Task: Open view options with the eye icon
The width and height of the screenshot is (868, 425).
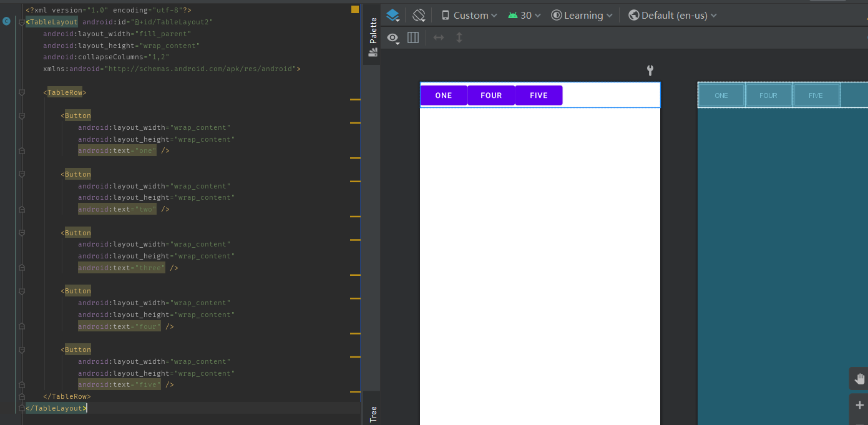Action: coord(393,37)
